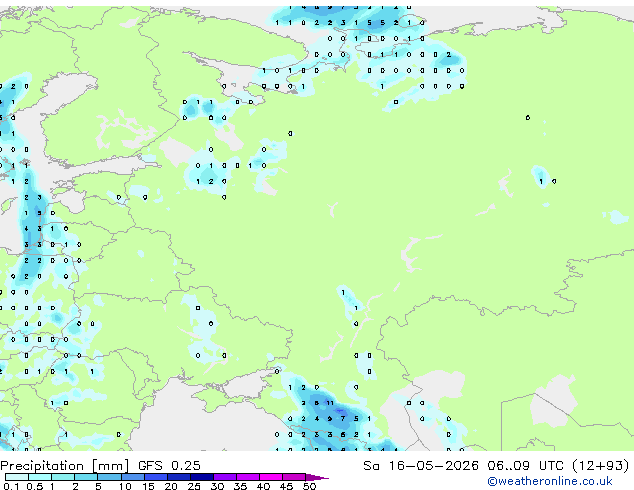Select the 25–30 mm dark navy swatch
The image size is (634, 490).
pos(202,477)
